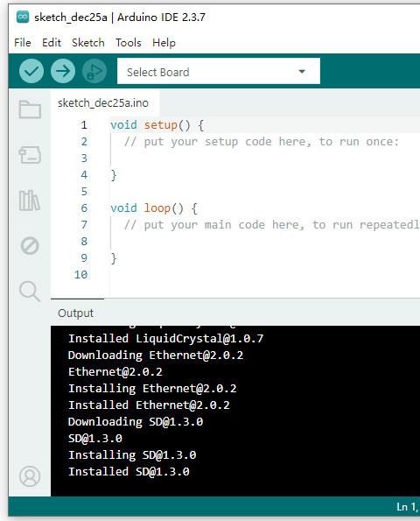Viewport: 420px width, 521px height.
Task: Expand the Select Board dropdown
Action: [219, 71]
